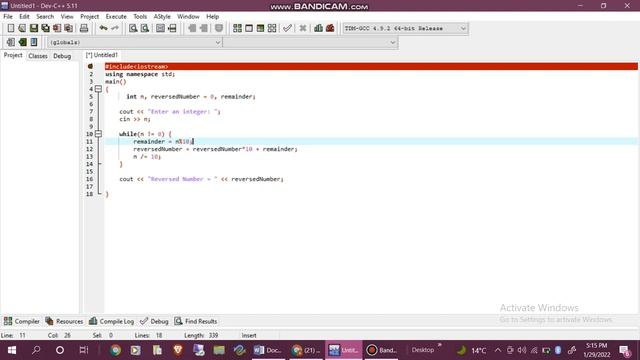The height and width of the screenshot is (360, 640).
Task: Open the Windows Start button
Action: point(12,350)
